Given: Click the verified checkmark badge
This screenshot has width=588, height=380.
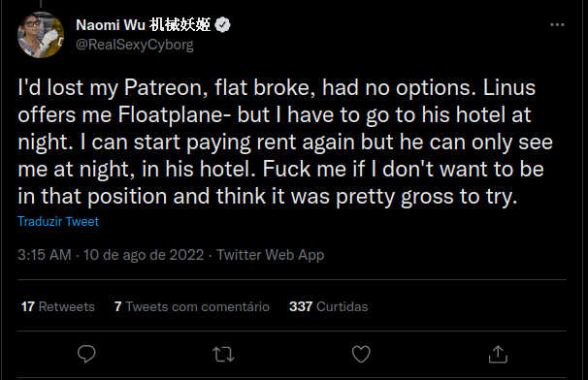Looking at the screenshot, I should (222, 25).
